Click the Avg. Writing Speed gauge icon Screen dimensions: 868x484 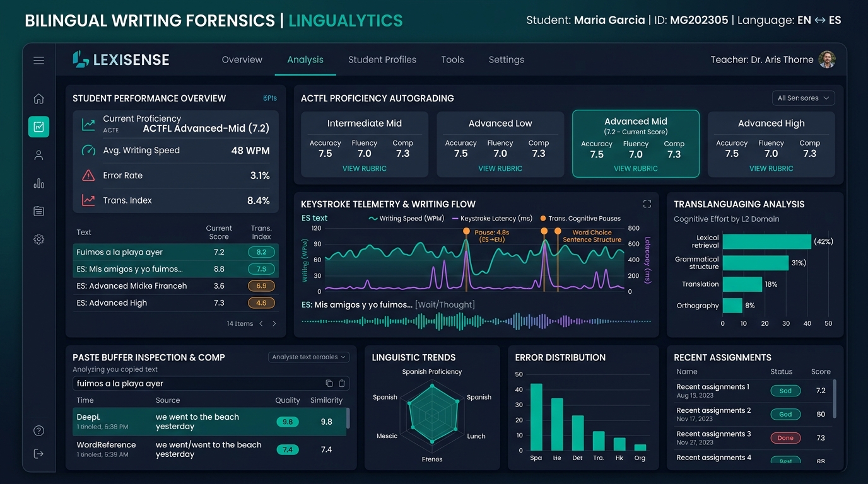point(88,151)
